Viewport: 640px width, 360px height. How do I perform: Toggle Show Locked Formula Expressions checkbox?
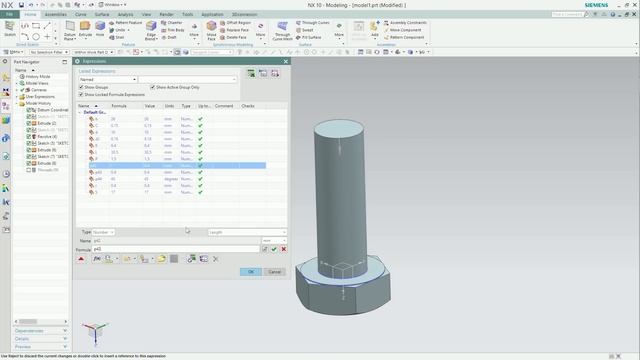pyautogui.click(x=81, y=94)
